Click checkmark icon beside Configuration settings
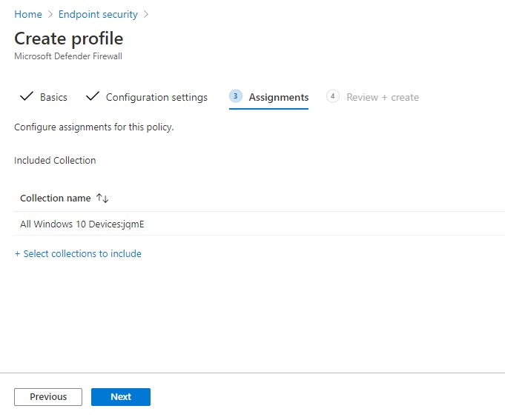 93,97
